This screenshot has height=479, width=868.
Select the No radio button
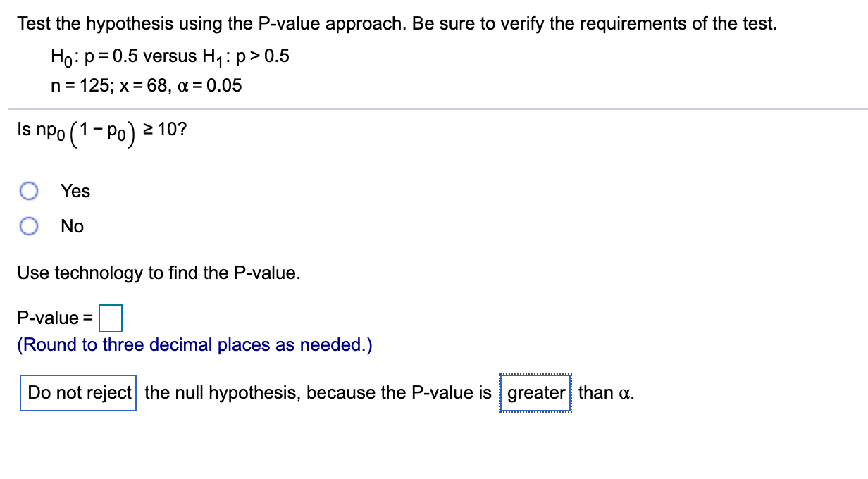coord(30,225)
